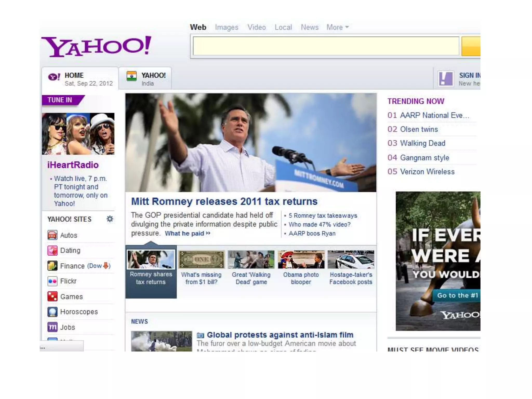
Task: Click the Sign In avatar icon
Action: (x=445, y=79)
